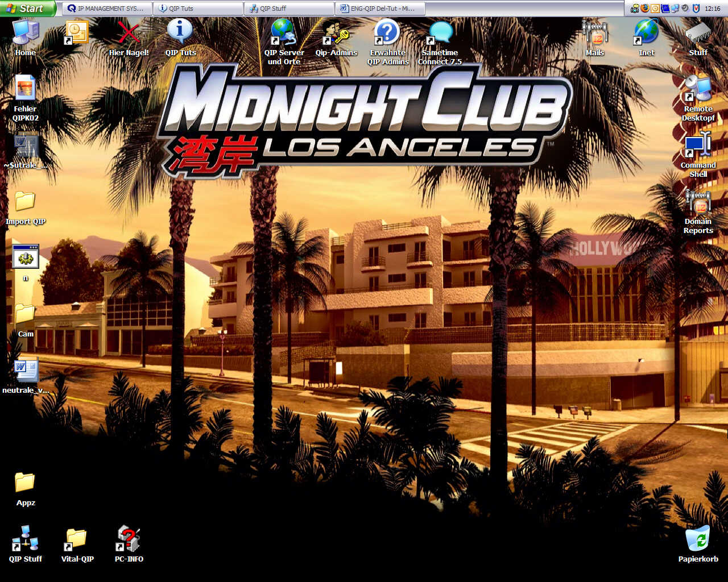Open the QIP Tuts info icon
The height and width of the screenshot is (582, 728).
180,38
